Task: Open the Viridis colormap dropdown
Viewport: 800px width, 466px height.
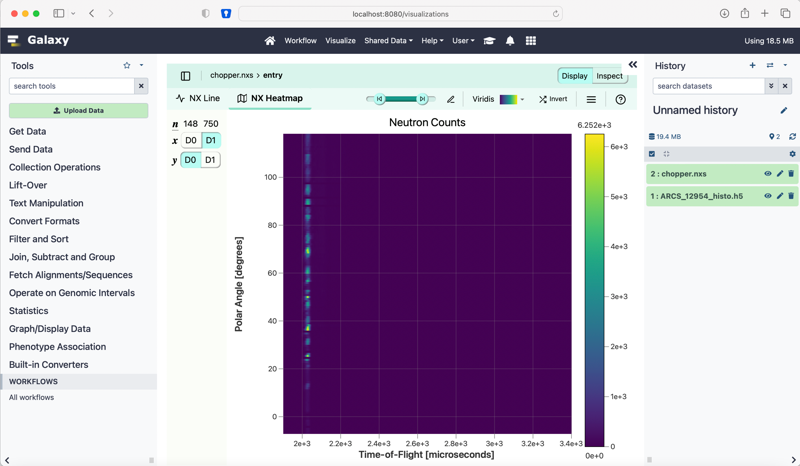Action: (x=498, y=99)
